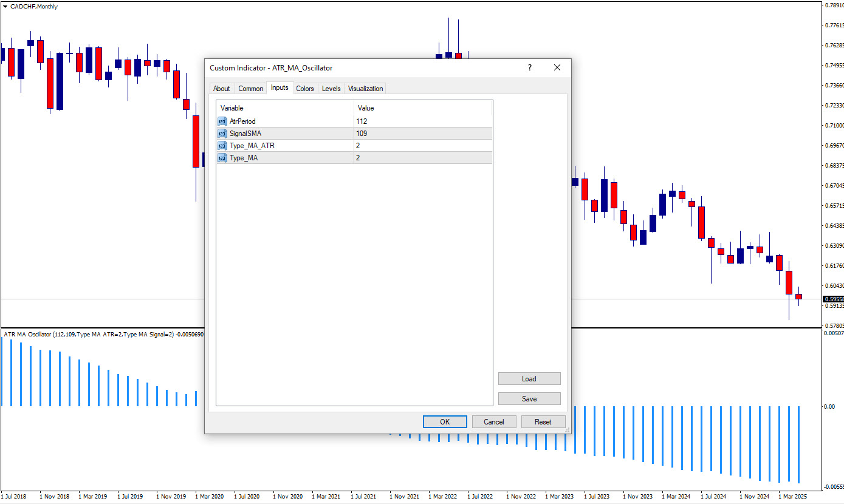Click the help question mark icon

tap(529, 68)
